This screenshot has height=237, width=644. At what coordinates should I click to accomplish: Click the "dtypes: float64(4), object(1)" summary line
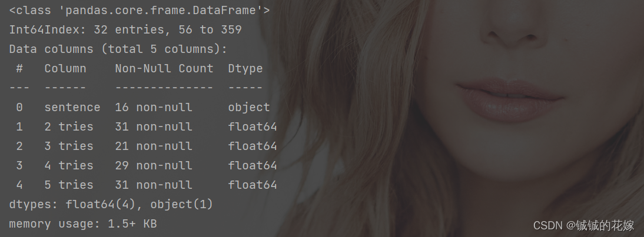coord(111,204)
